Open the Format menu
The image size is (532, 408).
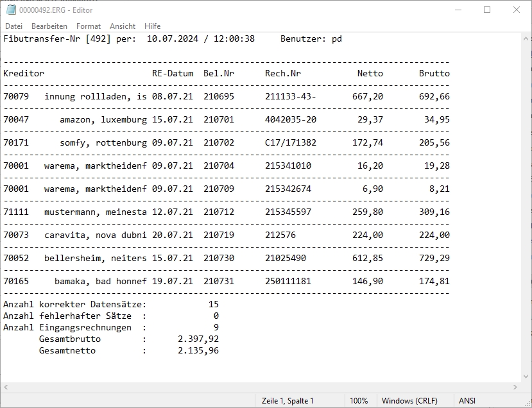[x=89, y=26]
